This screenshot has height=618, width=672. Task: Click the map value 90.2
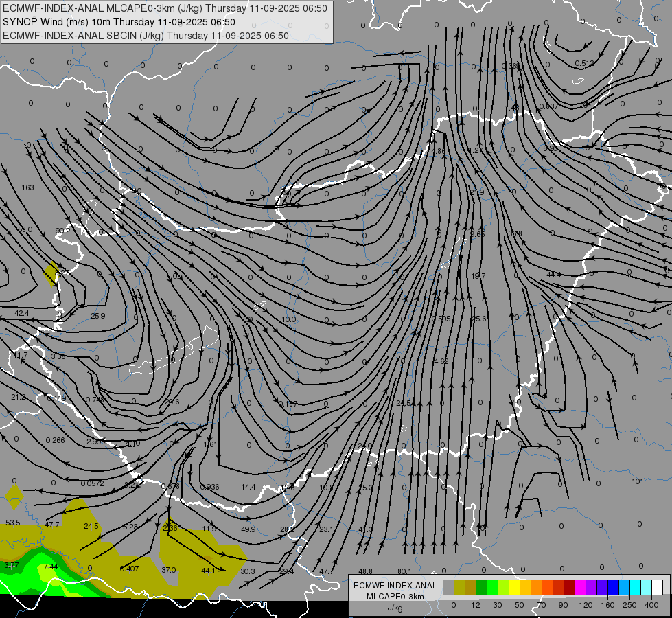(62, 231)
